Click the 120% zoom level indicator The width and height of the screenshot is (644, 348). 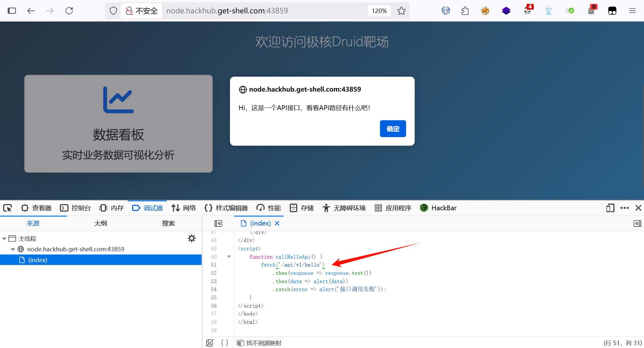click(x=379, y=11)
